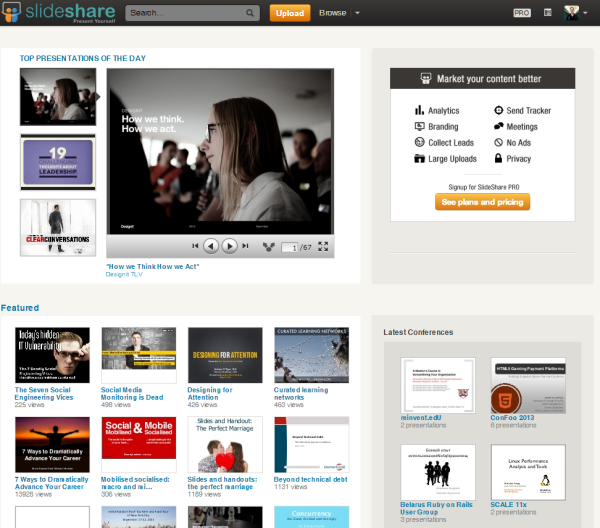Click "Latest Conferences" heading
The height and width of the screenshot is (528, 600).
point(418,332)
